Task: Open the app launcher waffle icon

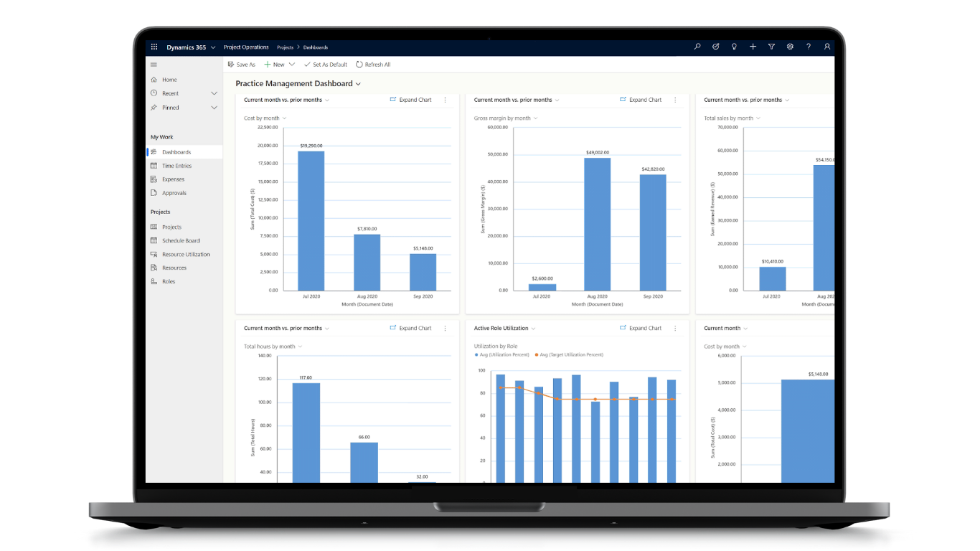Action: (154, 47)
